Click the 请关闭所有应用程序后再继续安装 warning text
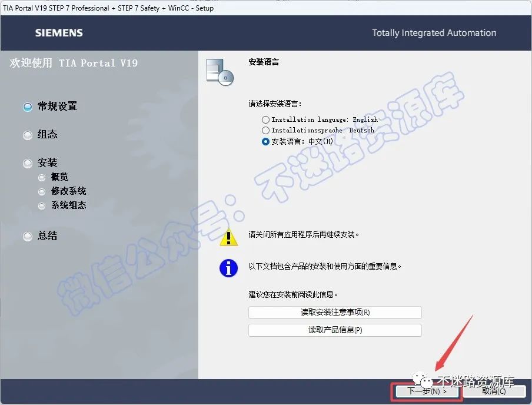 (304, 234)
